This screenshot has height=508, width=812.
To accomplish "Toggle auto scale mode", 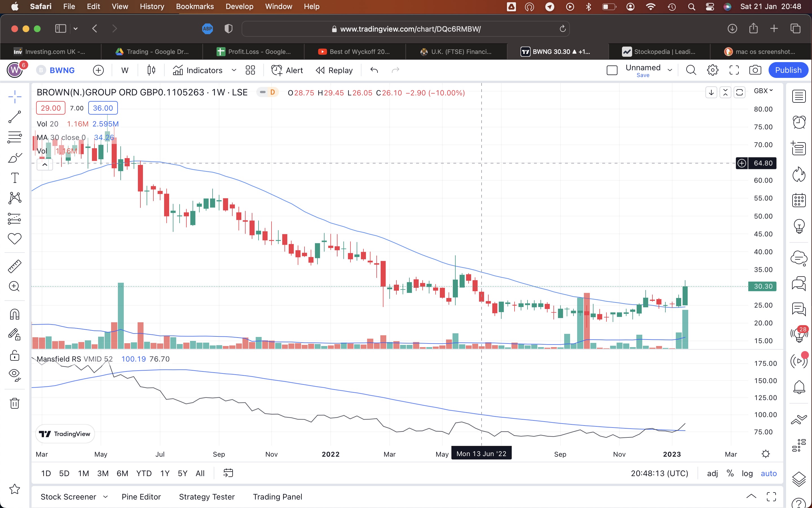I will tap(769, 473).
